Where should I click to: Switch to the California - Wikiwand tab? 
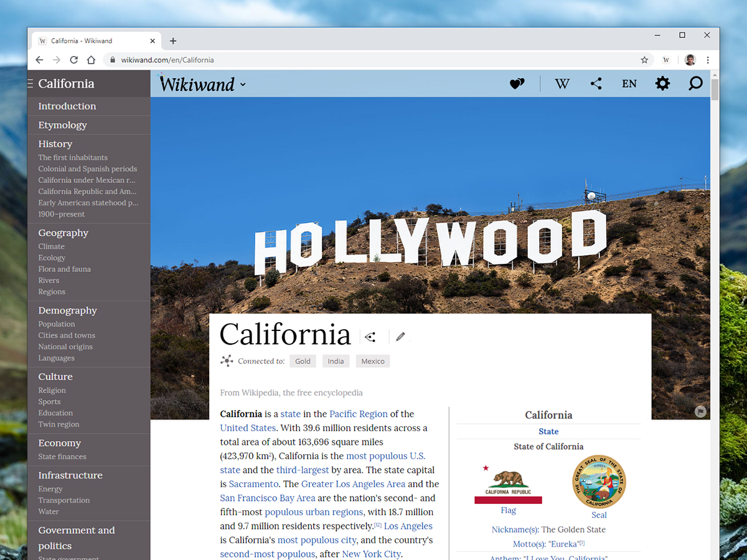click(93, 40)
